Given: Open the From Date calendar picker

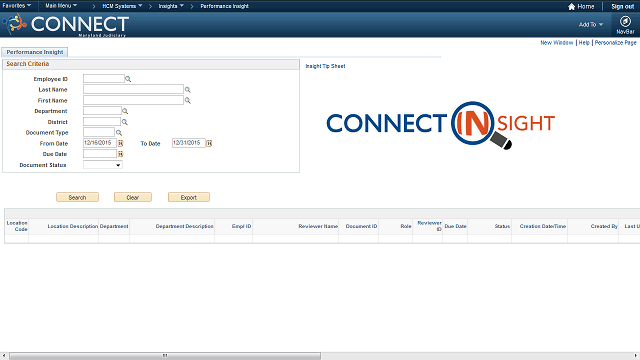Looking at the screenshot, I should click(120, 143).
